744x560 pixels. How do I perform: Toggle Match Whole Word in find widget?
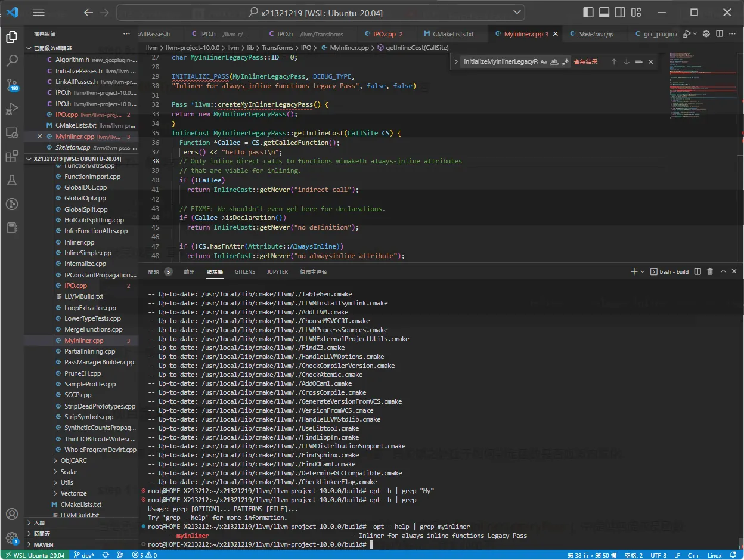pyautogui.click(x=554, y=61)
